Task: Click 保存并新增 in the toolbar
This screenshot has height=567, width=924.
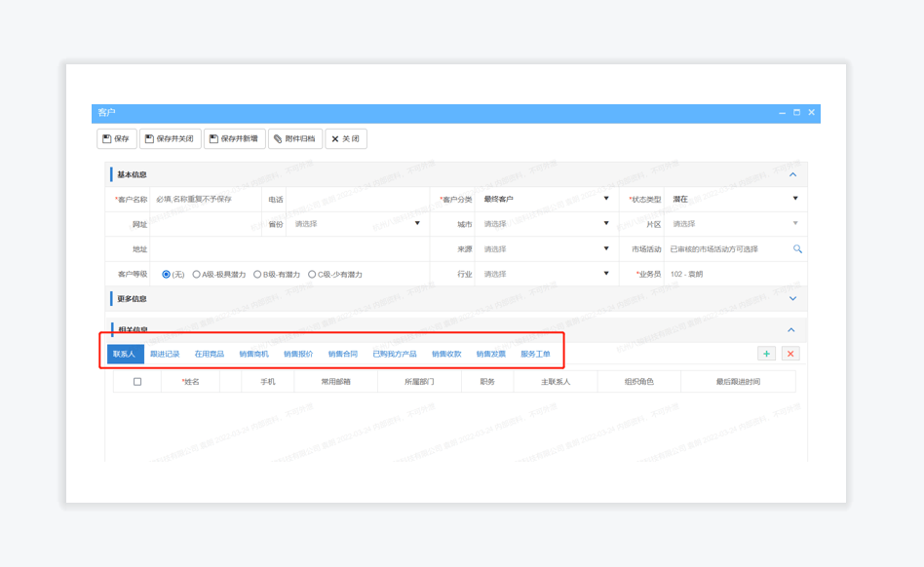Action: (x=235, y=139)
